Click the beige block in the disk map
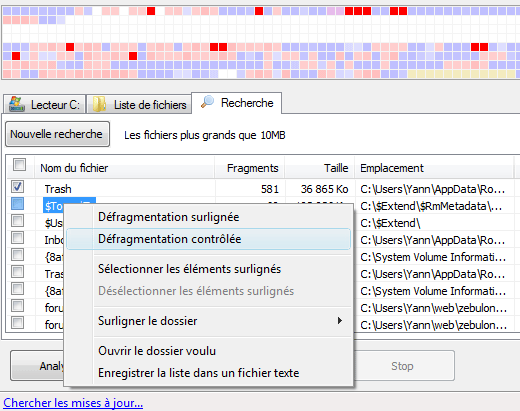 461,74
